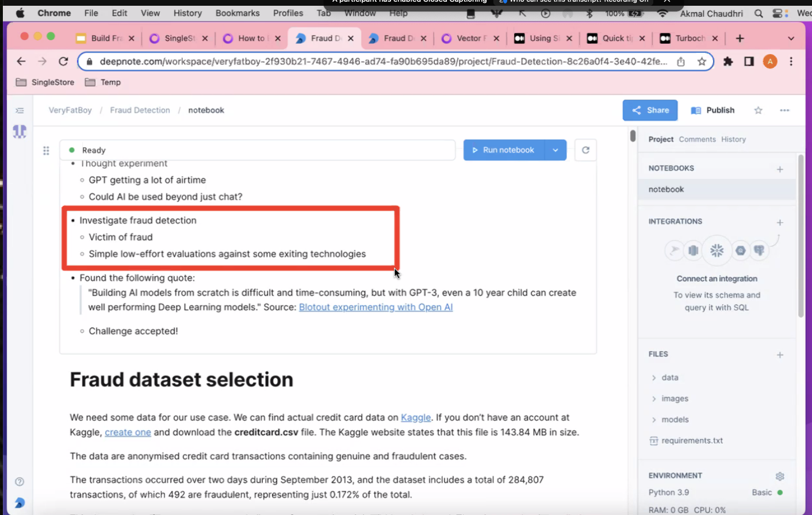
Task: Open Environment settings gear icon
Action: [780, 476]
